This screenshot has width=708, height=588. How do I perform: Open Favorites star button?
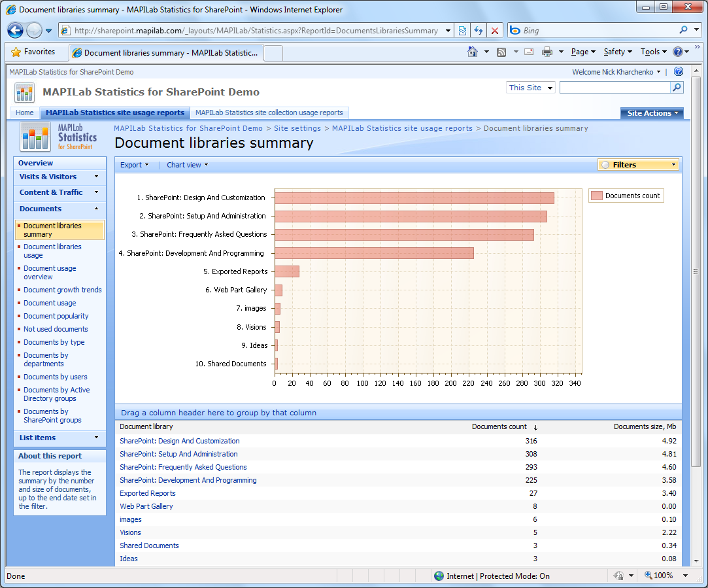[x=33, y=52]
